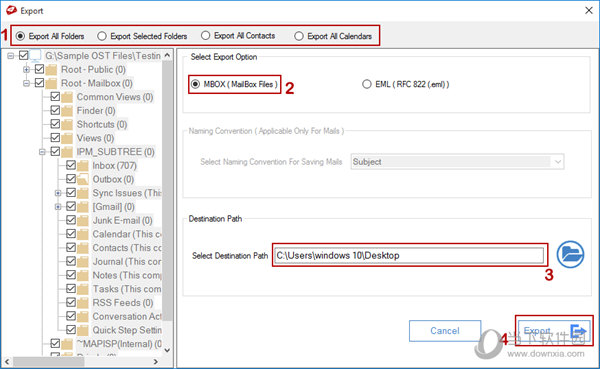Image resolution: width=600 pixels, height=369 pixels.
Task: Click the Notes folder icon
Action: (x=83, y=276)
